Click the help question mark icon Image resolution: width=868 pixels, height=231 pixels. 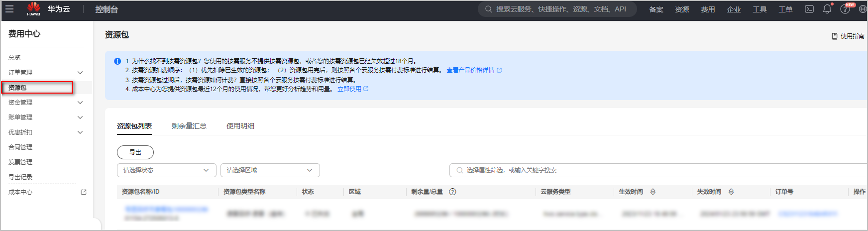pos(845,9)
